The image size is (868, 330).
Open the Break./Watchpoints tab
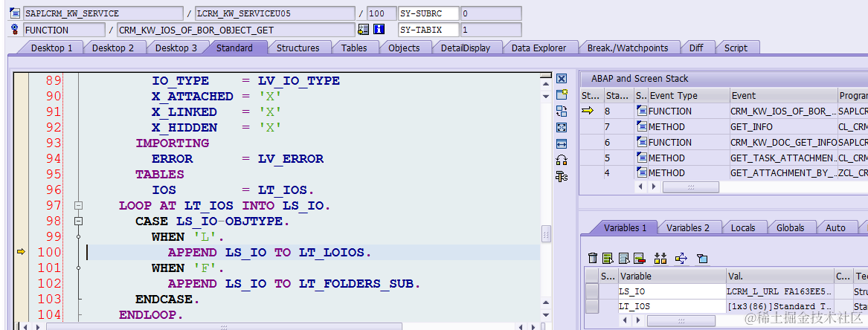(x=628, y=48)
